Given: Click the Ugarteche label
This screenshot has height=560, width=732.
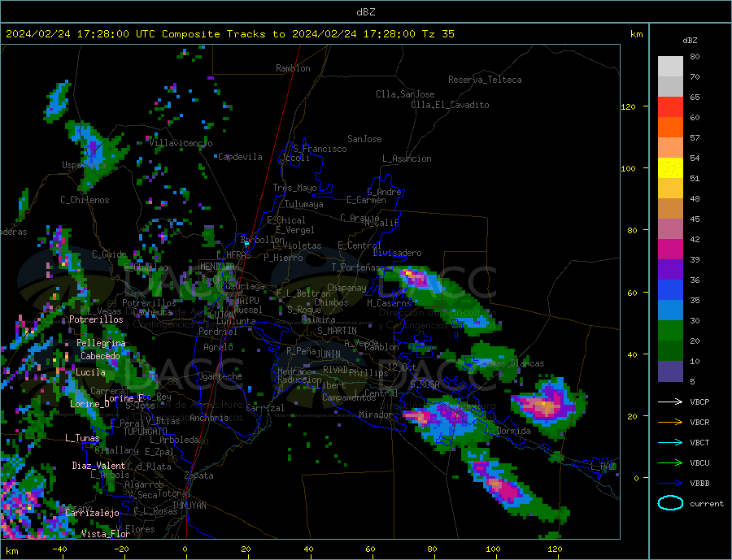Looking at the screenshot, I should point(220,376).
